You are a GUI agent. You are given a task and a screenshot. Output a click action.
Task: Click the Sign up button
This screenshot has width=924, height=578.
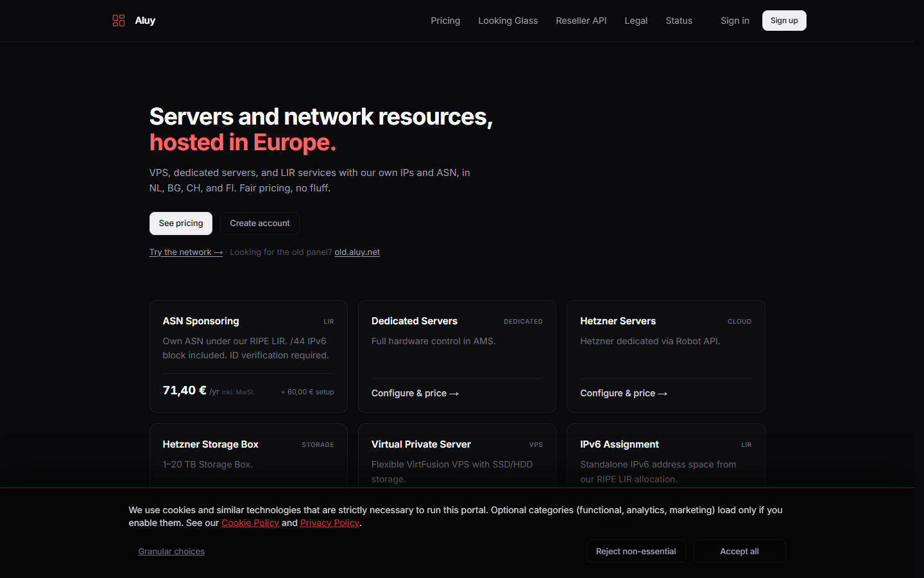click(x=784, y=21)
